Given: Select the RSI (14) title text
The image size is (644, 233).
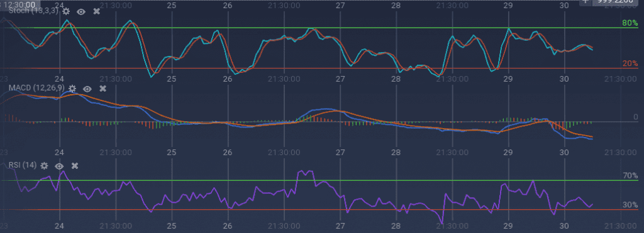Looking at the screenshot, I should [x=23, y=165].
